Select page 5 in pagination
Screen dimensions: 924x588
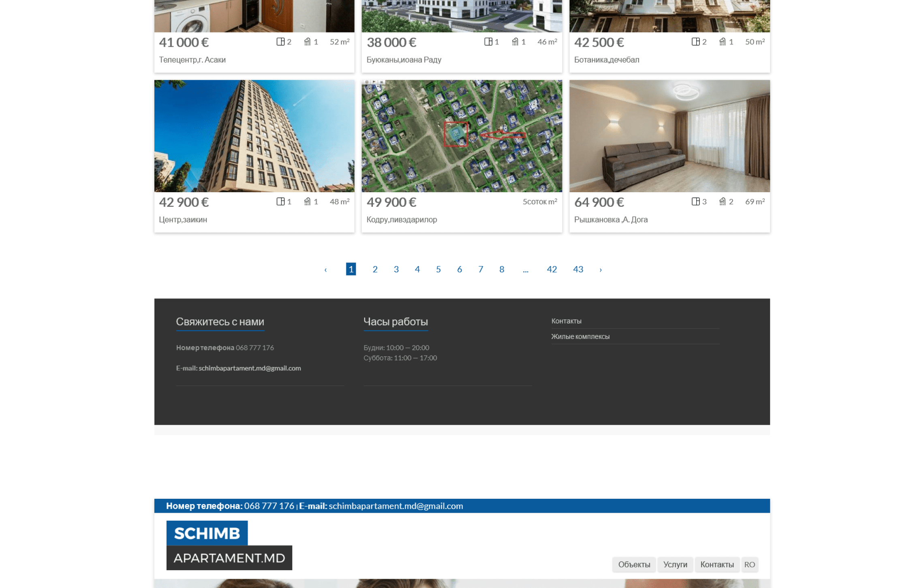coord(438,269)
